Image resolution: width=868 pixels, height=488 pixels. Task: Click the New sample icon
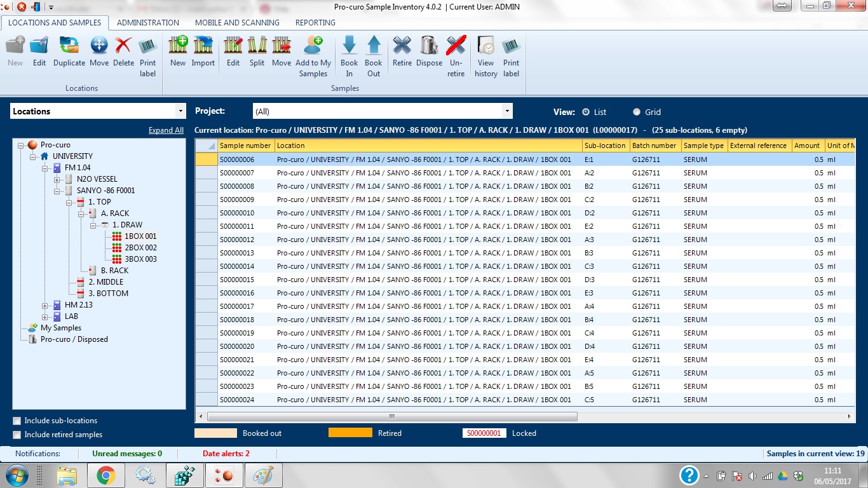tap(178, 46)
